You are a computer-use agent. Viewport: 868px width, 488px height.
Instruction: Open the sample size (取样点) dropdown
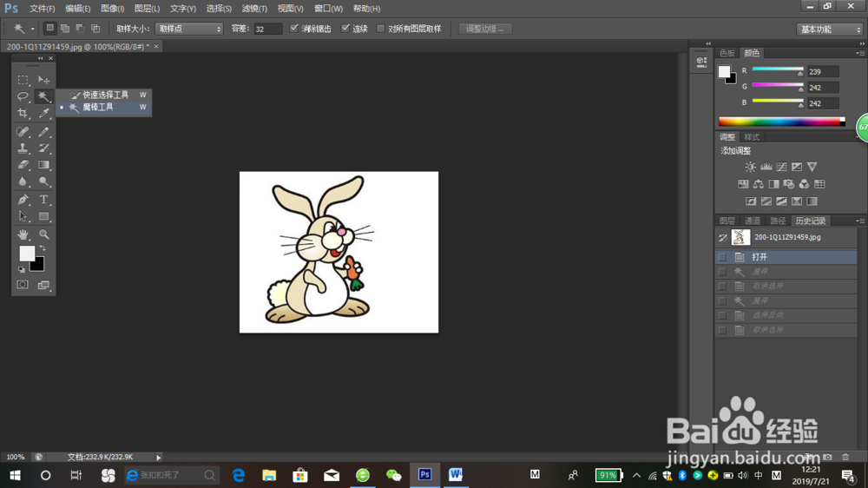tap(188, 29)
